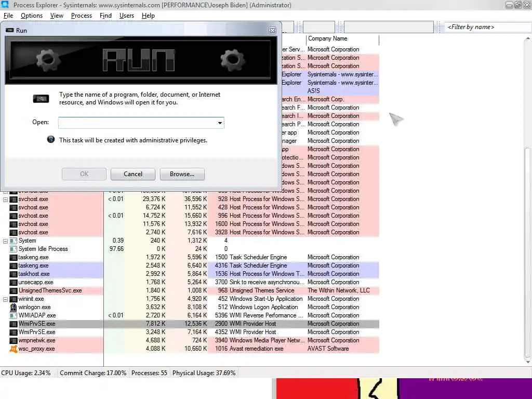Collapse the System process tree node
This screenshot has height=399, width=532.
click(5, 241)
